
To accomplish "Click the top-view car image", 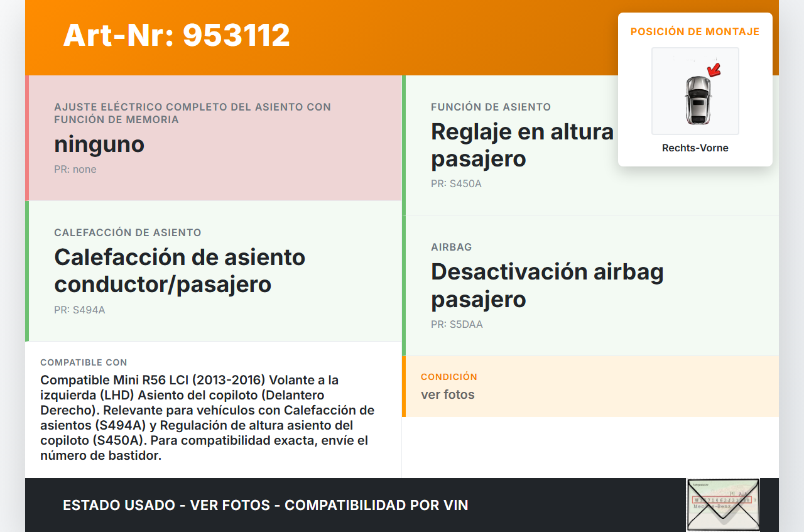I will pyautogui.click(x=697, y=99).
